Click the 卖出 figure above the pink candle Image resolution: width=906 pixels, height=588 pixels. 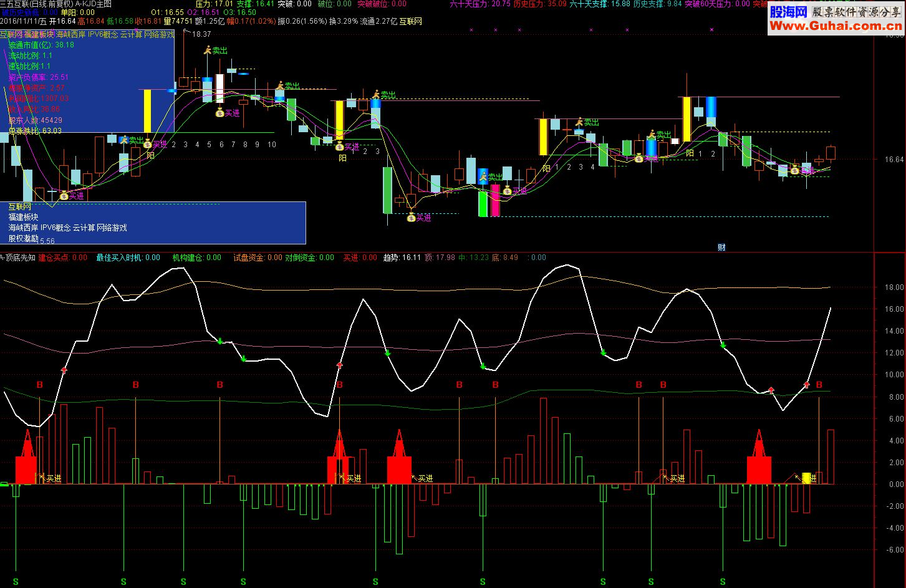click(483, 177)
